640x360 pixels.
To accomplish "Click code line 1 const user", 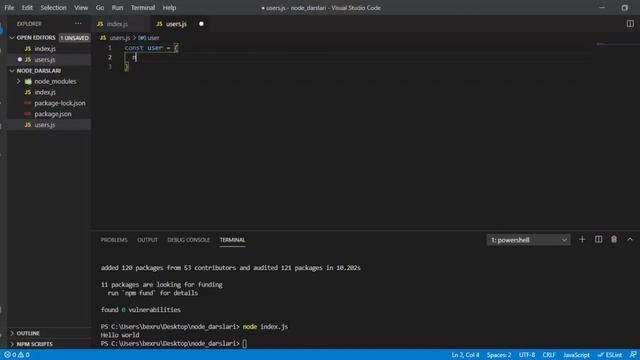I will [x=151, y=48].
